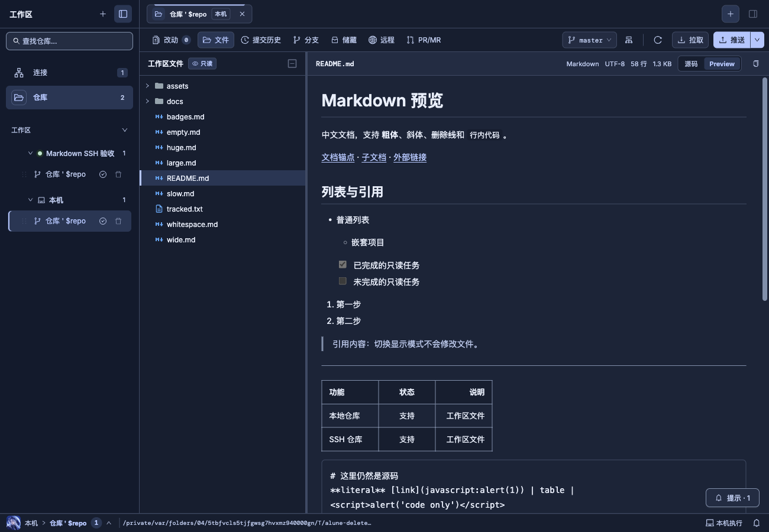Screen dimensions: 769x532
Task: Click 本机 breadcrumb in status bar
Action: pos(31,523)
